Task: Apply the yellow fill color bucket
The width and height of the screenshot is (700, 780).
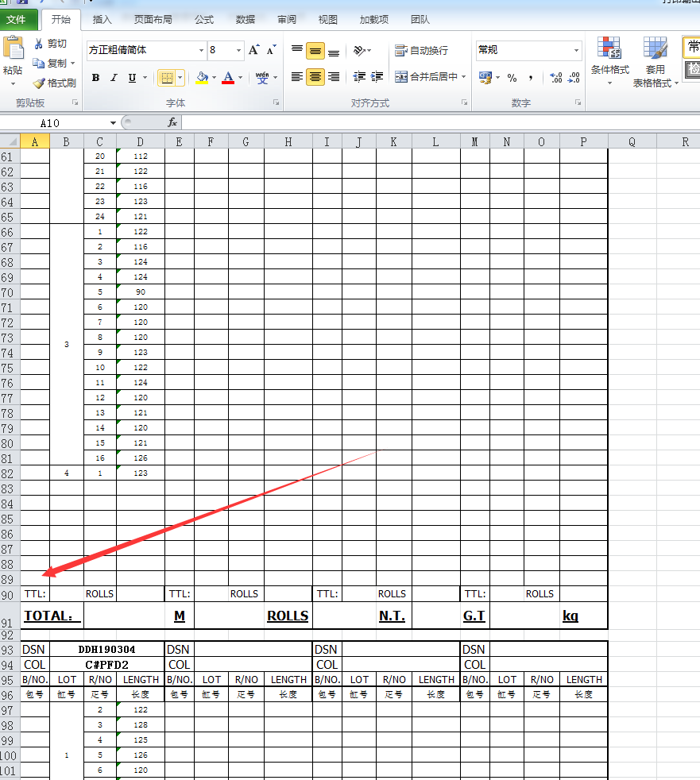Action: (202, 78)
